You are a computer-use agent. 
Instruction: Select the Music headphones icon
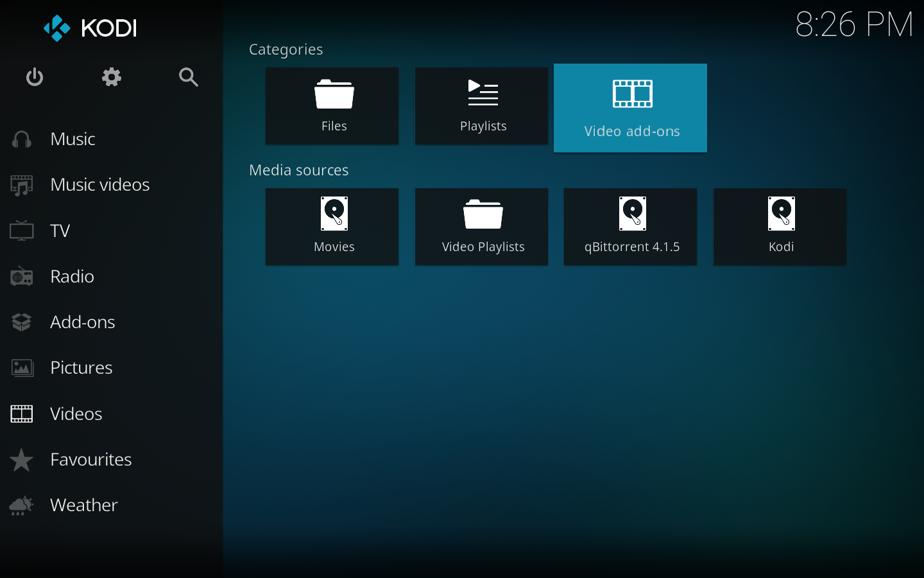point(22,139)
